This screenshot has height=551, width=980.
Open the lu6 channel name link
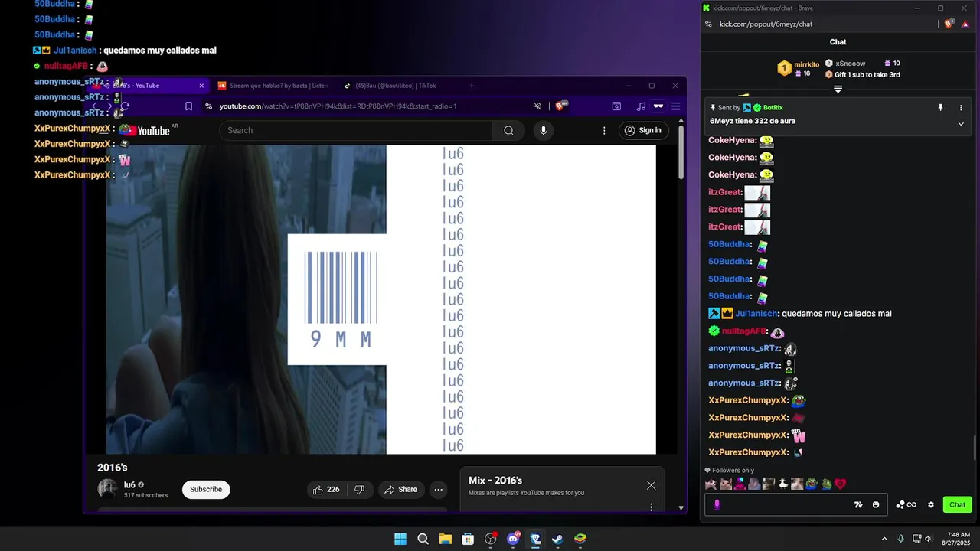(x=129, y=484)
